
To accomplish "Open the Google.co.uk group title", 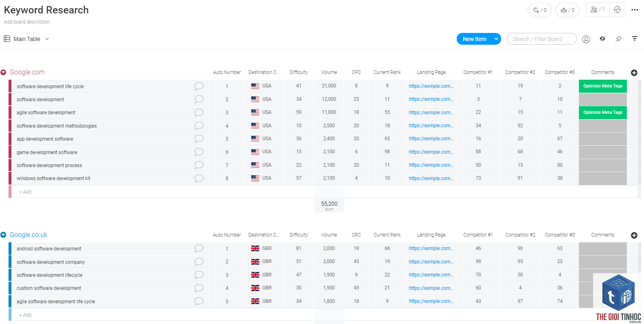I will coord(28,235).
